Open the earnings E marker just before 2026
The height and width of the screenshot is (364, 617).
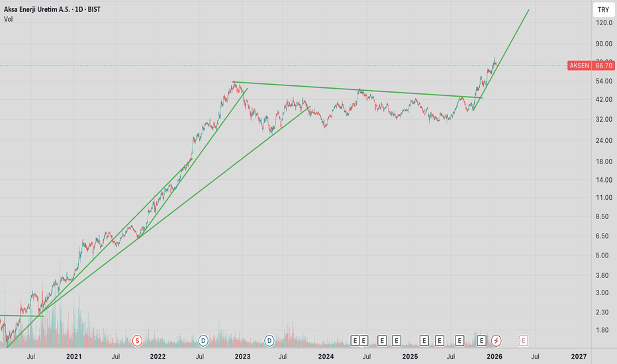click(x=481, y=340)
